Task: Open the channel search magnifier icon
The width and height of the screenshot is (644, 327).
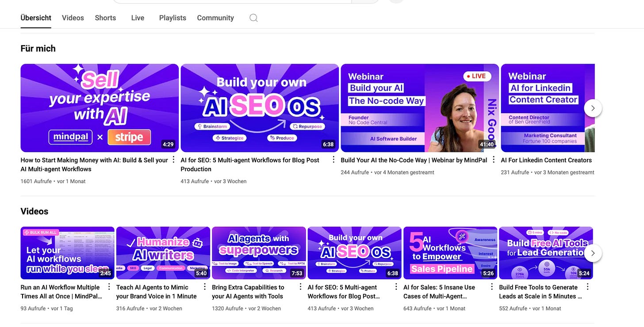Action: [x=253, y=18]
